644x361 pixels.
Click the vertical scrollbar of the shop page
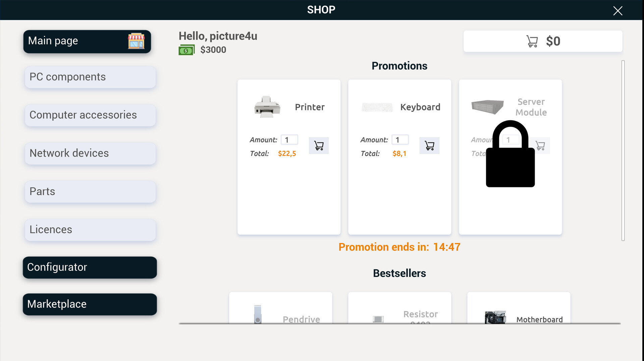623,151
